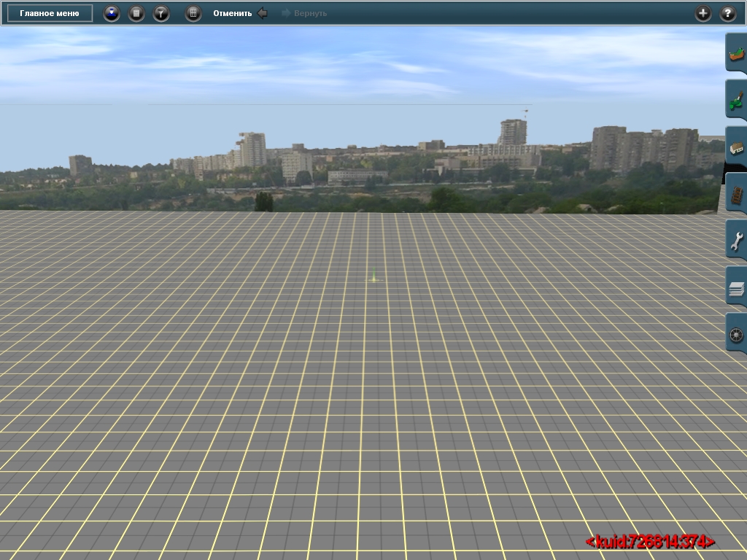The height and width of the screenshot is (560, 747).
Task: Click the document list round icon
Action: point(136,13)
